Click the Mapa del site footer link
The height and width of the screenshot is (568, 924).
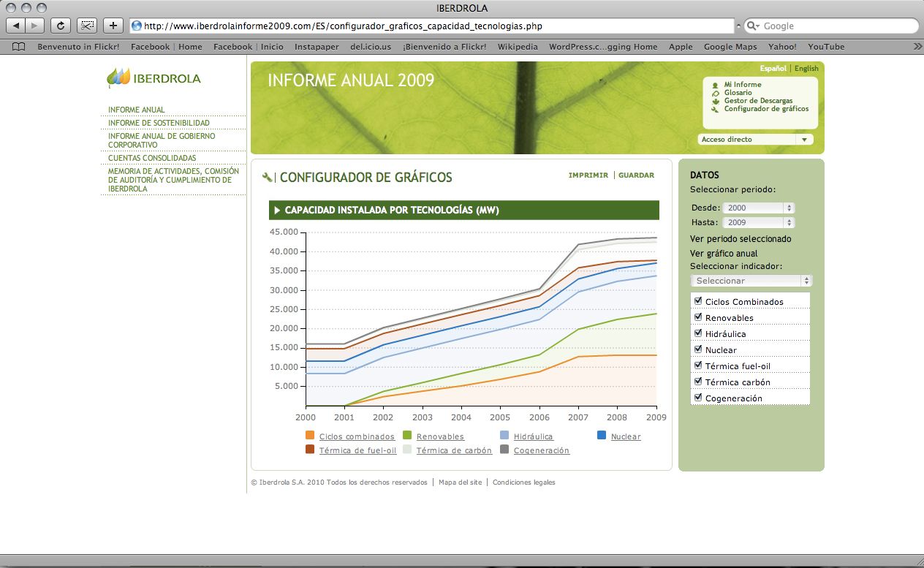click(x=461, y=482)
